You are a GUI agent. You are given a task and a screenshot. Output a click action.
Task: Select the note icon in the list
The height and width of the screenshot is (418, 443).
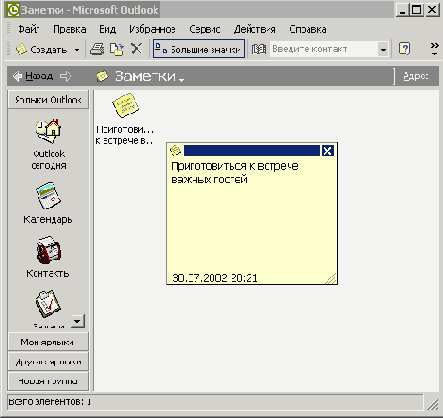click(x=125, y=105)
